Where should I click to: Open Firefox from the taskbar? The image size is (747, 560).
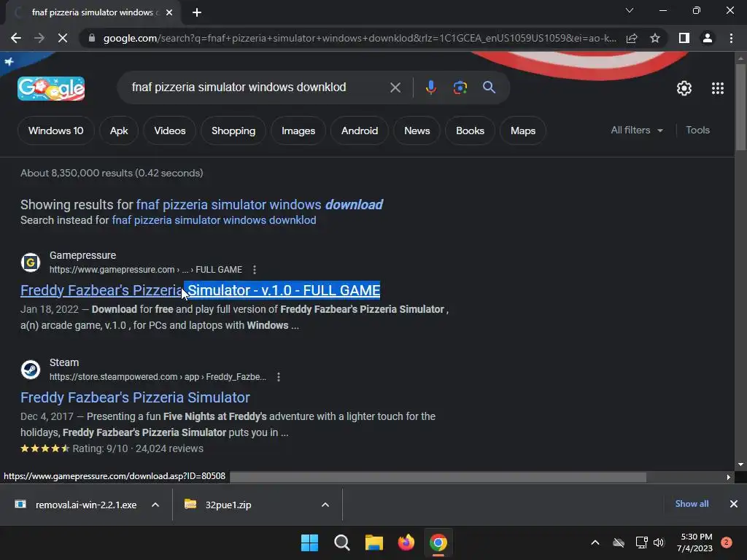[x=406, y=542]
